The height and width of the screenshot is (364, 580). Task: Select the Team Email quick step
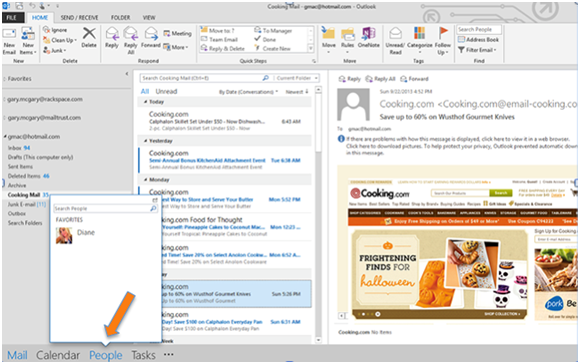click(219, 39)
